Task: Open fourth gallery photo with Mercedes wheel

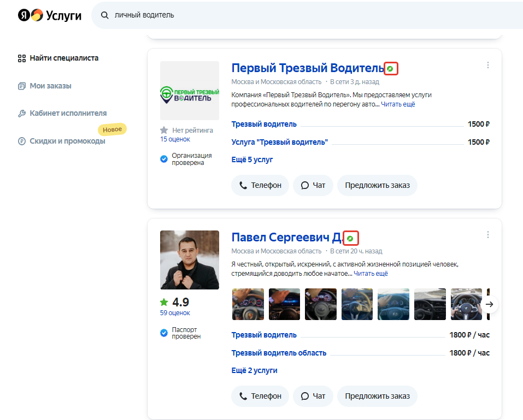Action: pos(357,304)
